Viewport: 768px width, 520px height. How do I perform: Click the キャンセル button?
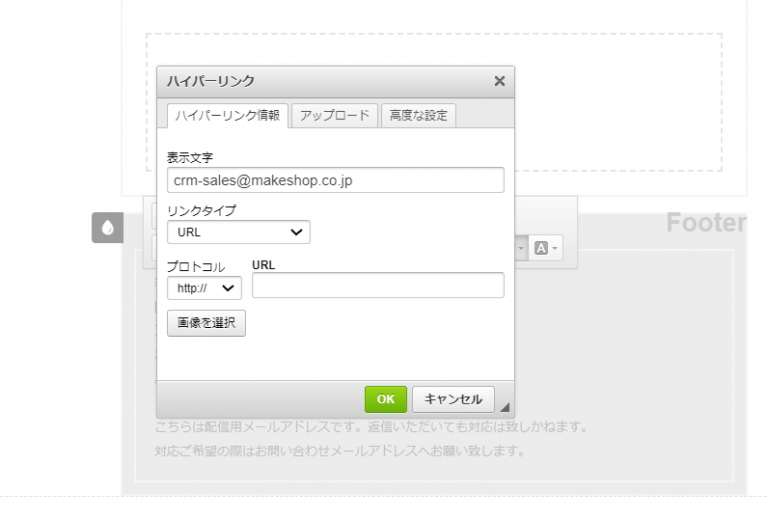coord(453,399)
